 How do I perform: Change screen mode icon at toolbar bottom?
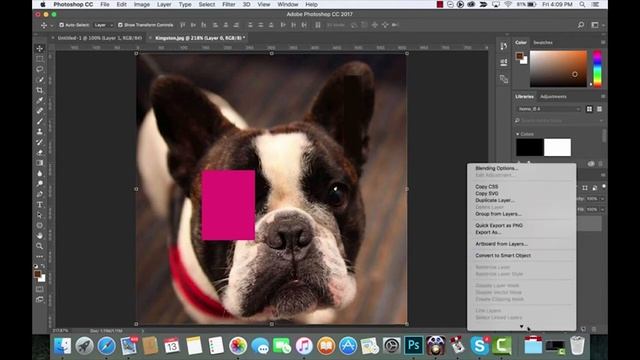[40, 300]
